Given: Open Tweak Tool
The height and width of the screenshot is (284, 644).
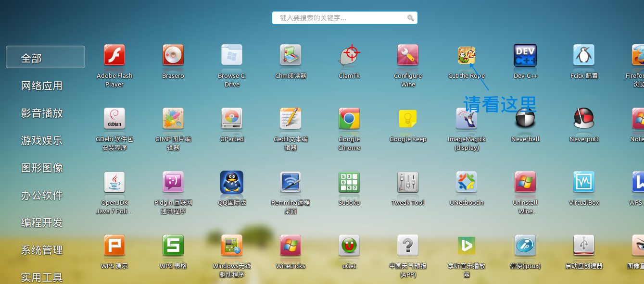Looking at the screenshot, I should 408,182.
